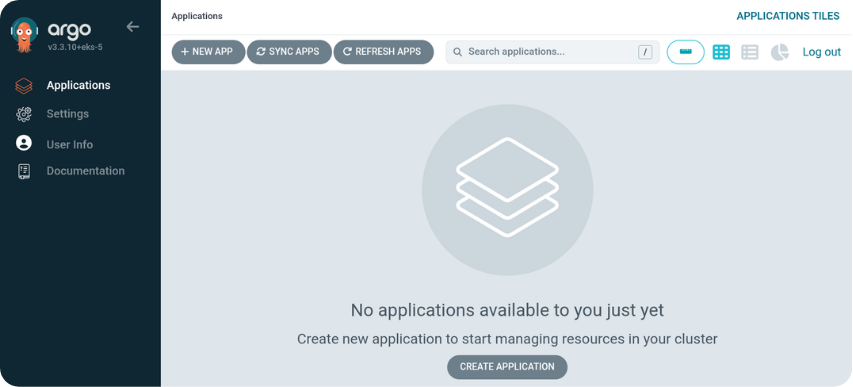This screenshot has height=387, width=853.
Task: Click the SYNC APPS button
Action: [x=289, y=52]
